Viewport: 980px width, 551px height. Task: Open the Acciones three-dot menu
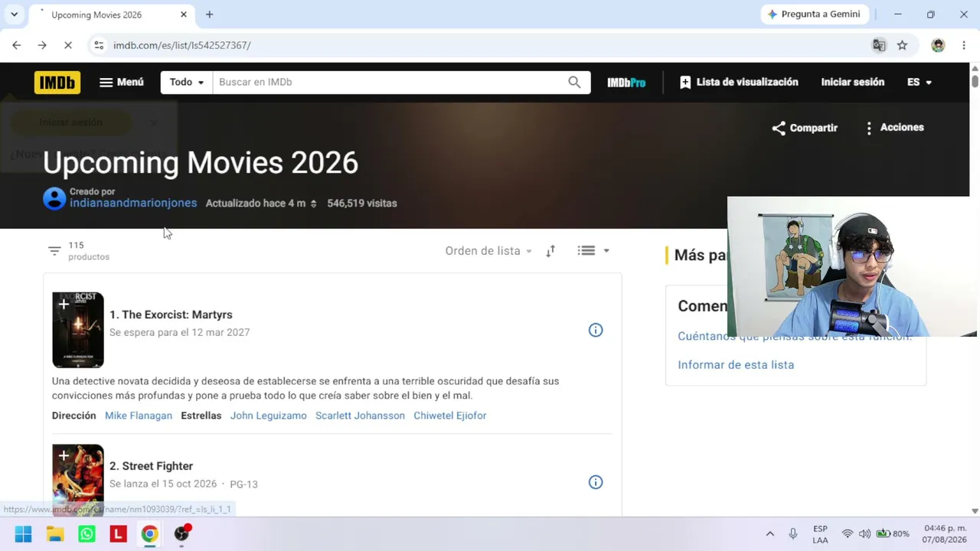pyautogui.click(x=894, y=128)
